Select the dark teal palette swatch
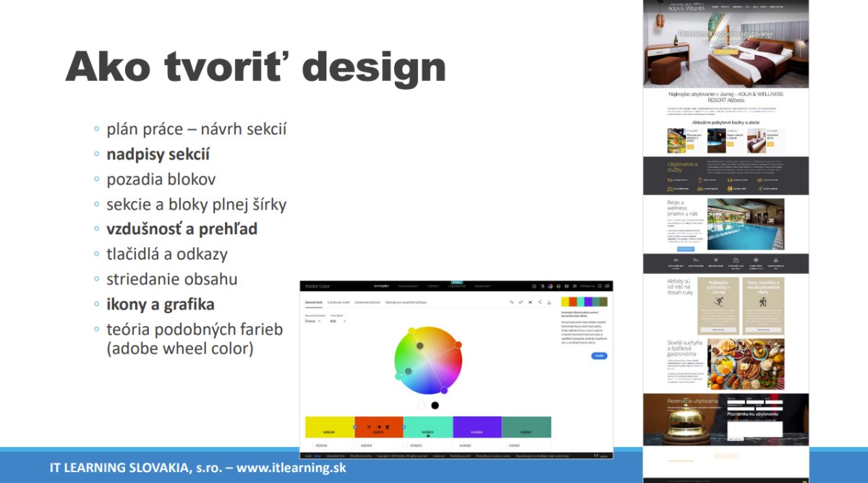Viewport: 868px width, 483px height. (527, 427)
